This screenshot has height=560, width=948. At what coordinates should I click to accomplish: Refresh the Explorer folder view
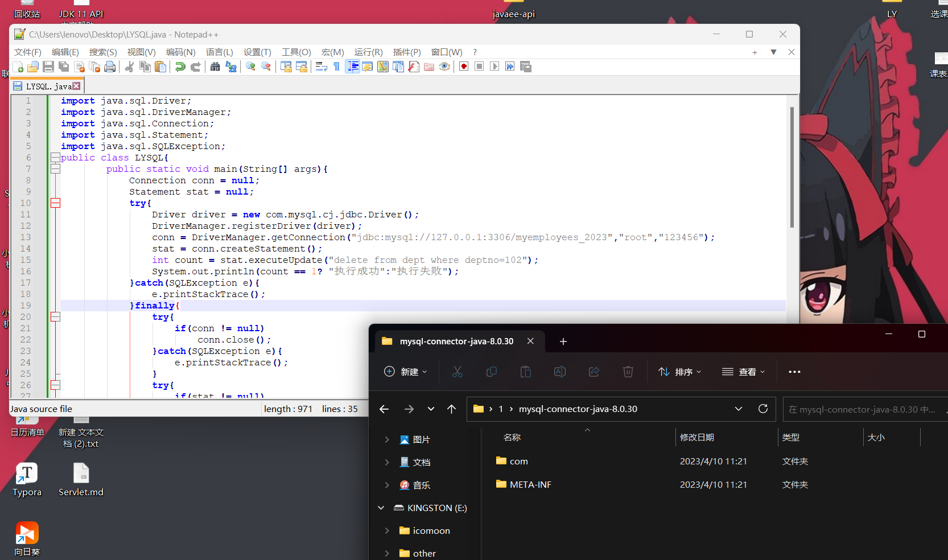(x=763, y=409)
